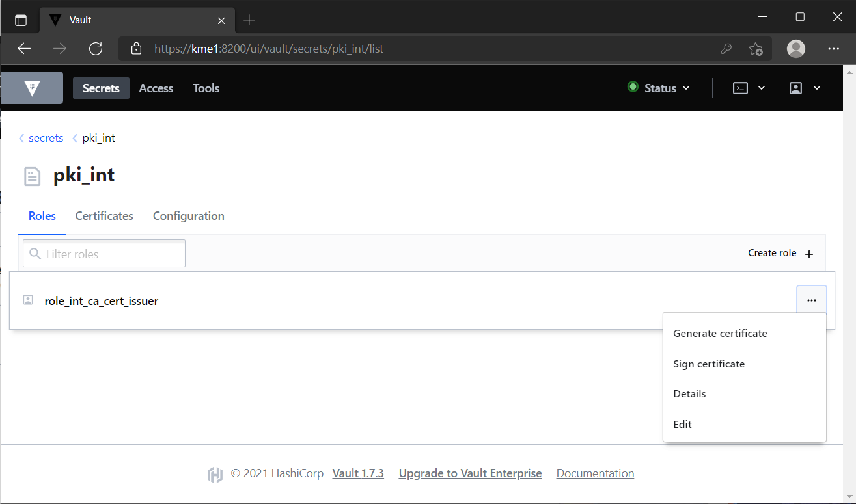Click the browser profile avatar
Image resolution: width=856 pixels, height=504 pixels.
[x=795, y=49]
